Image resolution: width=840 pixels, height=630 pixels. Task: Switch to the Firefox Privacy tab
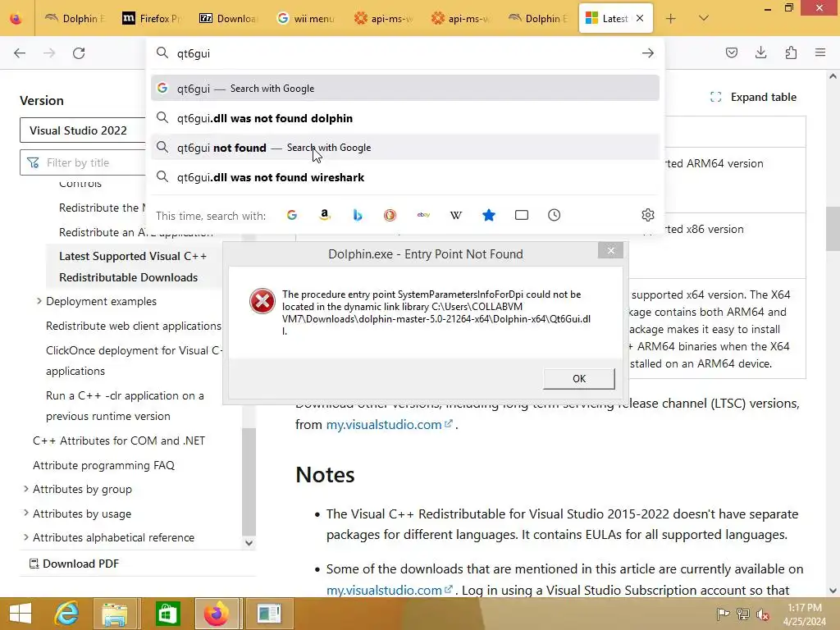[x=152, y=18]
